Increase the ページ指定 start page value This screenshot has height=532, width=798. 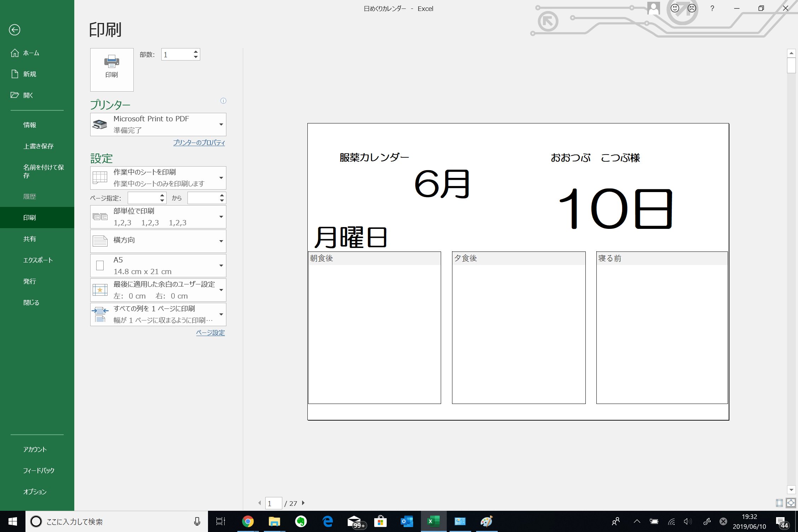162,195
